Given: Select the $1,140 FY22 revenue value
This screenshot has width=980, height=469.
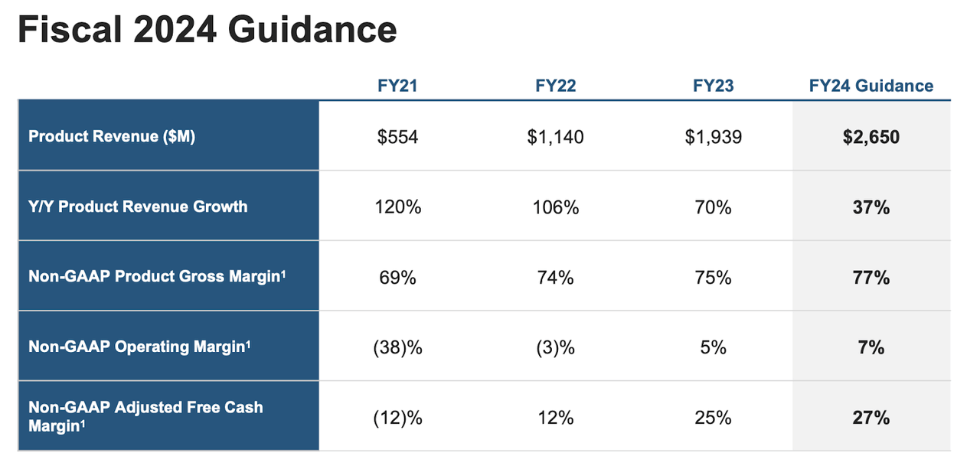Looking at the screenshot, I should click(555, 137).
